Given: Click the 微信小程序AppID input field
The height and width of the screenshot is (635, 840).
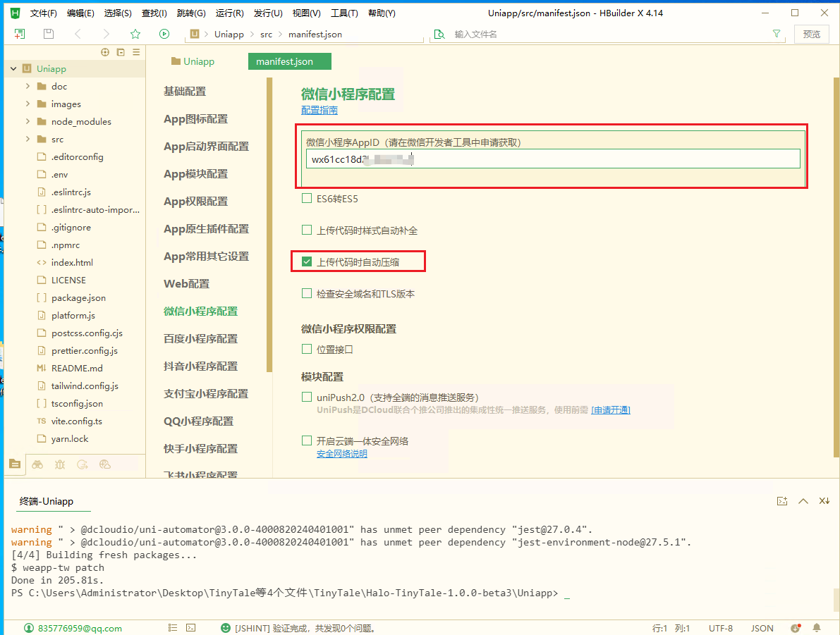Looking at the screenshot, I should click(x=553, y=159).
